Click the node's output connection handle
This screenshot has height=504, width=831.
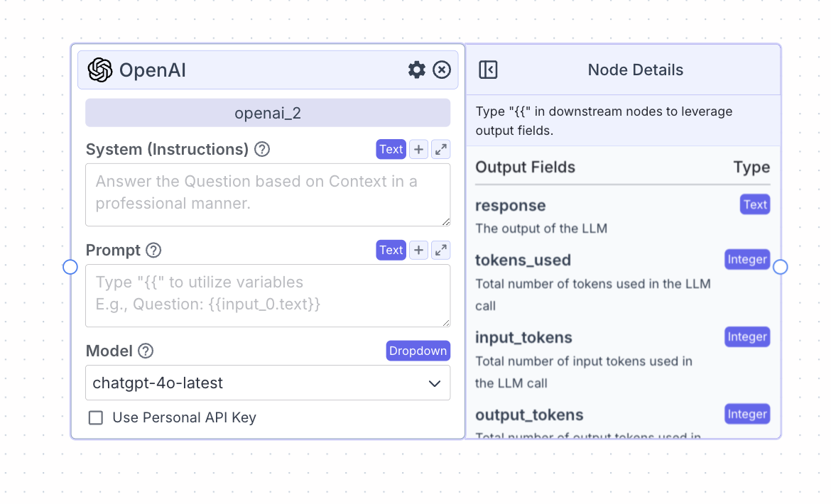point(780,267)
